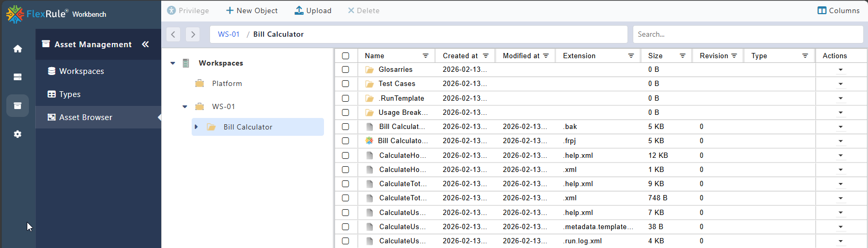
Task: Check the .bak file row checkbox
Action: pos(346,126)
